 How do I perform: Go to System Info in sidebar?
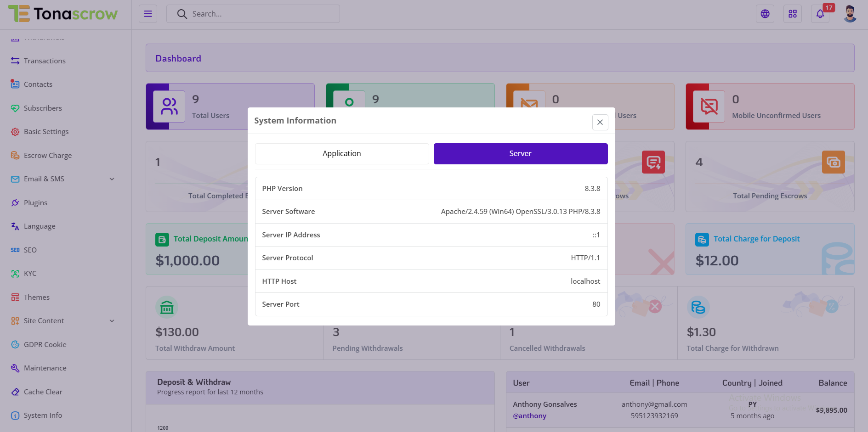(43, 415)
